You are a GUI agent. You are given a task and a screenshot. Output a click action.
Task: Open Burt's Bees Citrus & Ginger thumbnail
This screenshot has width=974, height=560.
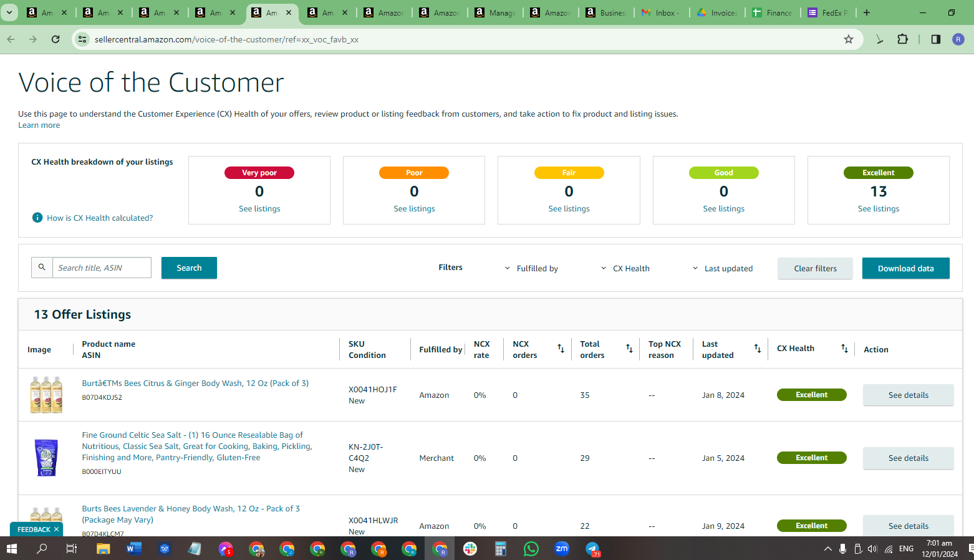pyautogui.click(x=46, y=395)
